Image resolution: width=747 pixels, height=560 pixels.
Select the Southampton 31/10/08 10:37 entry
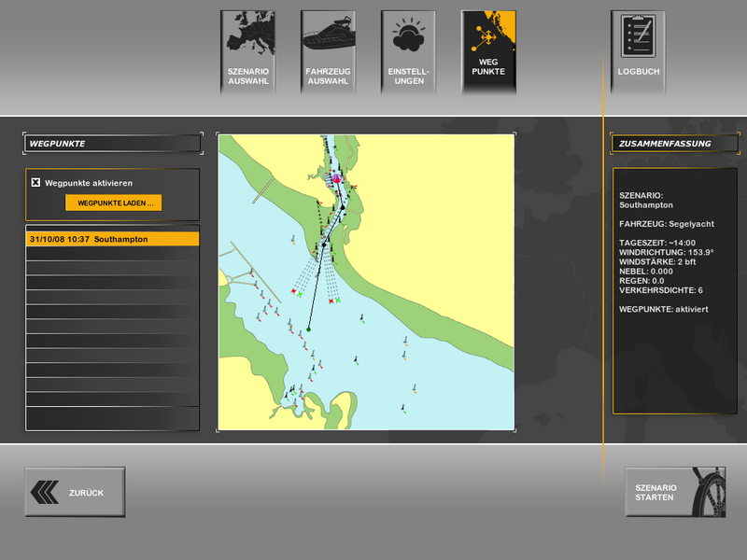[112, 239]
